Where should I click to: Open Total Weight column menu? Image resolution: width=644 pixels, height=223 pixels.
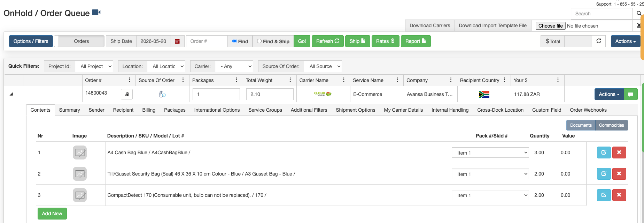(290, 80)
